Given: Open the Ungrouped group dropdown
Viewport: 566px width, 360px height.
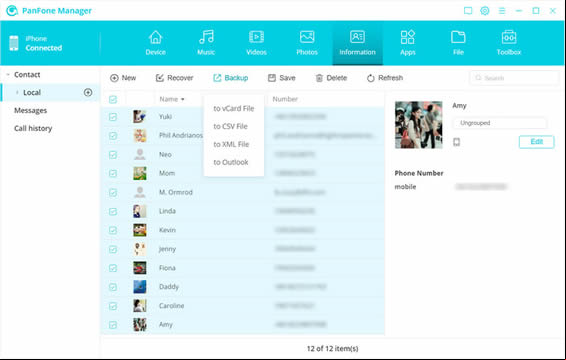Looking at the screenshot, I should click(500, 123).
